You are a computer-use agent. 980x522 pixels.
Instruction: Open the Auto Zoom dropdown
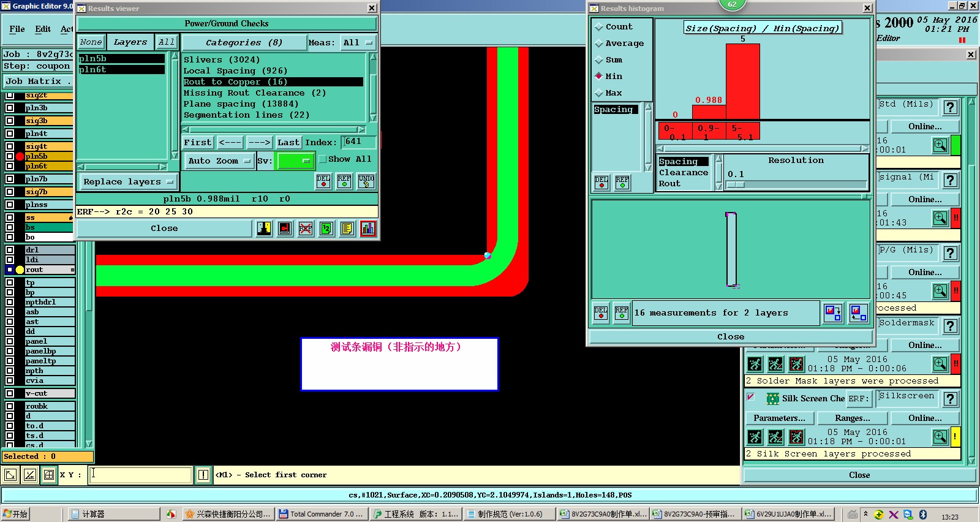(220, 161)
